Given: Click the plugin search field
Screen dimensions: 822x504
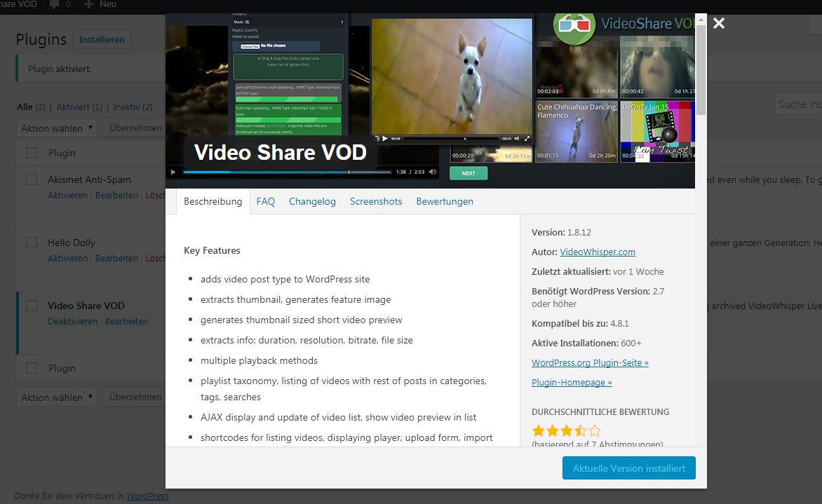Looking at the screenshot, I should [798, 104].
